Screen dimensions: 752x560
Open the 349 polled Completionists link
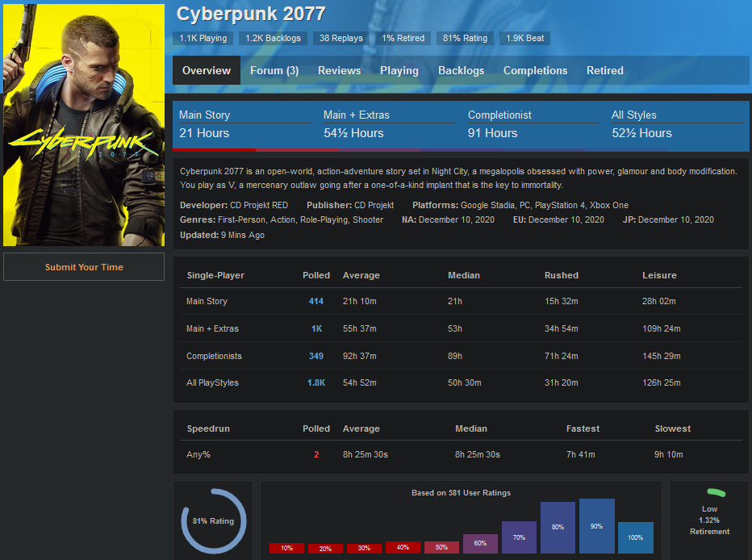click(x=316, y=356)
